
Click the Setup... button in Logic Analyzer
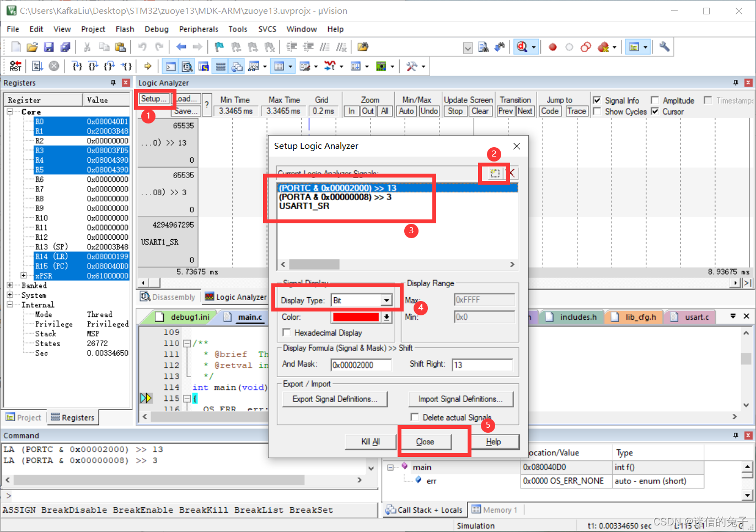153,99
